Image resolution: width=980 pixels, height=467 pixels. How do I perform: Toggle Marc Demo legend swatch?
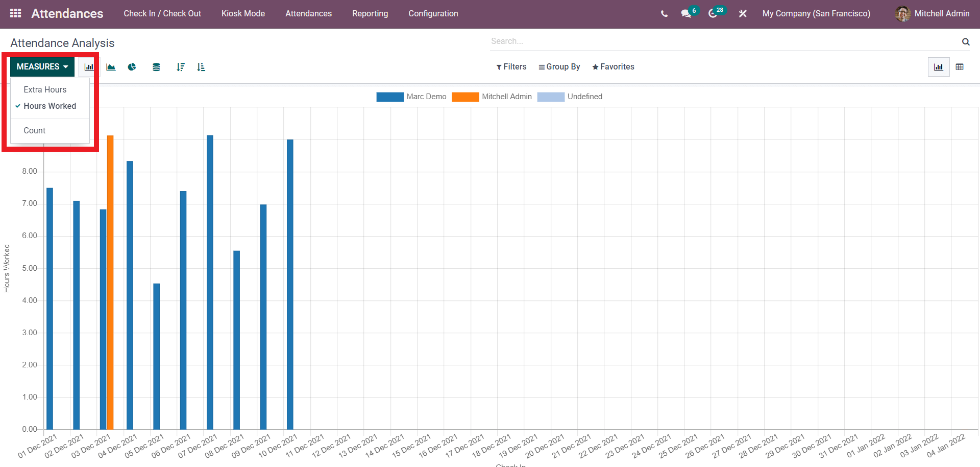coord(390,97)
